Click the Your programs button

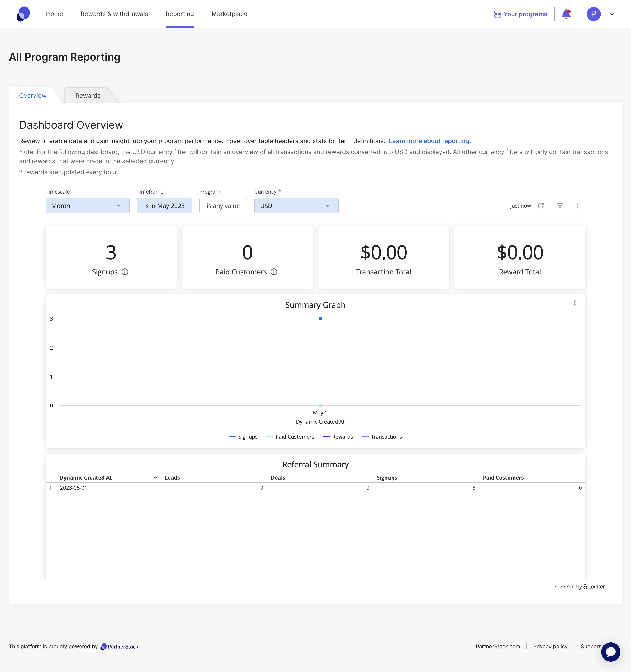pyautogui.click(x=521, y=14)
